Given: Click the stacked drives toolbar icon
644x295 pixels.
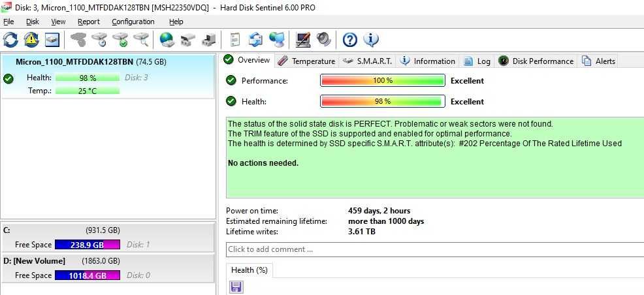Looking at the screenshot, I should 188,39.
